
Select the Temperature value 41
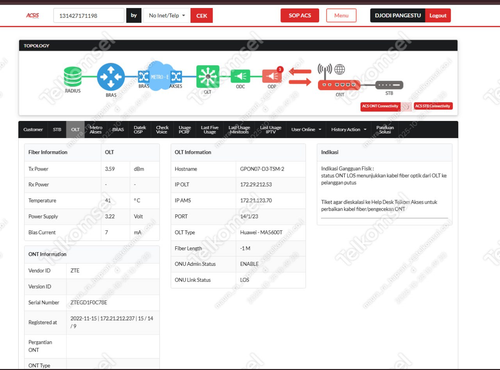(108, 200)
